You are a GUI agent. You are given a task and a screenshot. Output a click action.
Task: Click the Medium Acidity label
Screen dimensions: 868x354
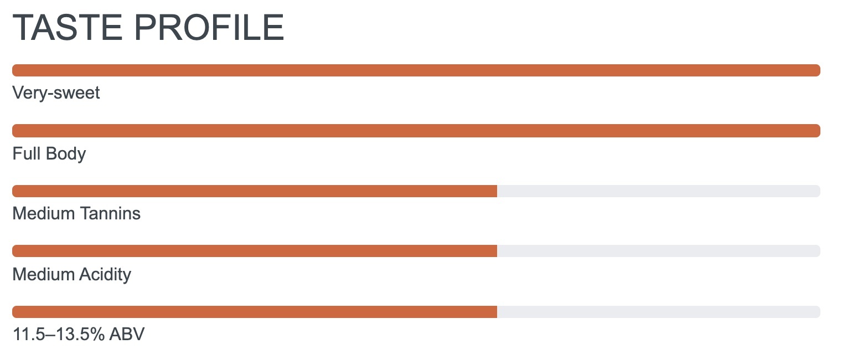[x=71, y=274]
